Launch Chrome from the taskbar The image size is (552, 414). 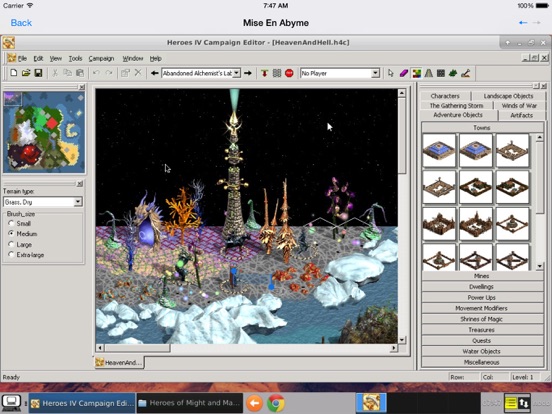(x=276, y=403)
